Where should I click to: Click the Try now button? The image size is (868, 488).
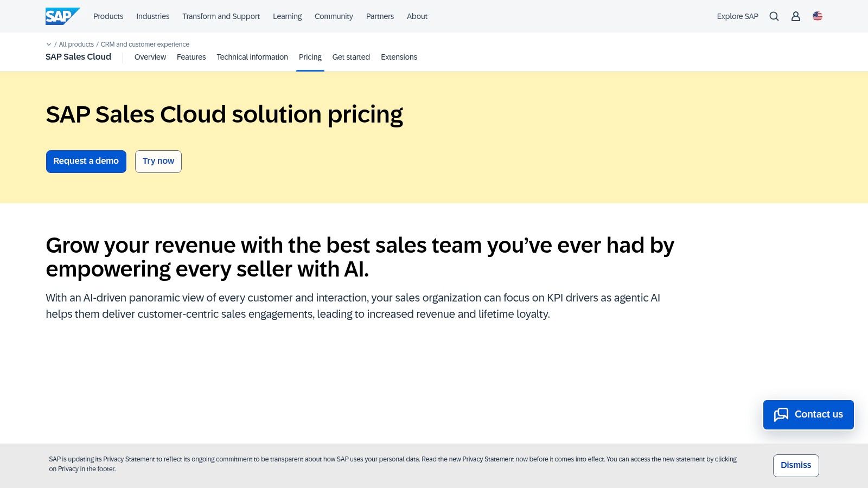pyautogui.click(x=158, y=161)
